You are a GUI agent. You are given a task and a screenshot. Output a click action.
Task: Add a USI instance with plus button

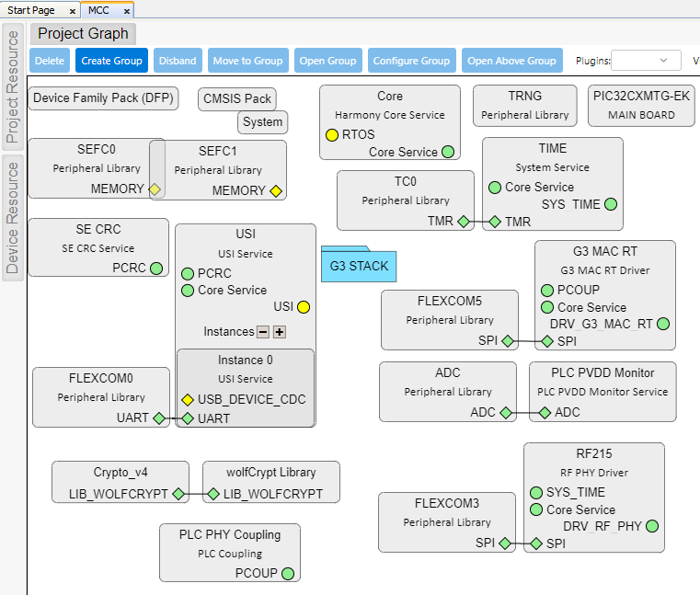click(280, 332)
